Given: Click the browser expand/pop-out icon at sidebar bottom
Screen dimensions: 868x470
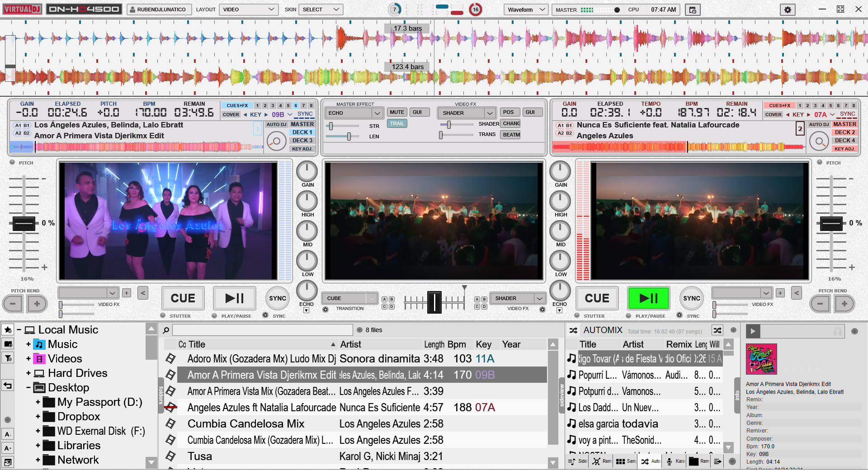Looking at the screenshot, I should (x=8, y=462).
